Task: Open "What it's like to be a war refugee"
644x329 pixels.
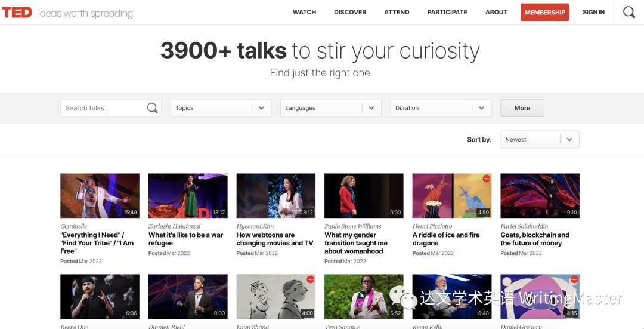Action: click(x=185, y=239)
